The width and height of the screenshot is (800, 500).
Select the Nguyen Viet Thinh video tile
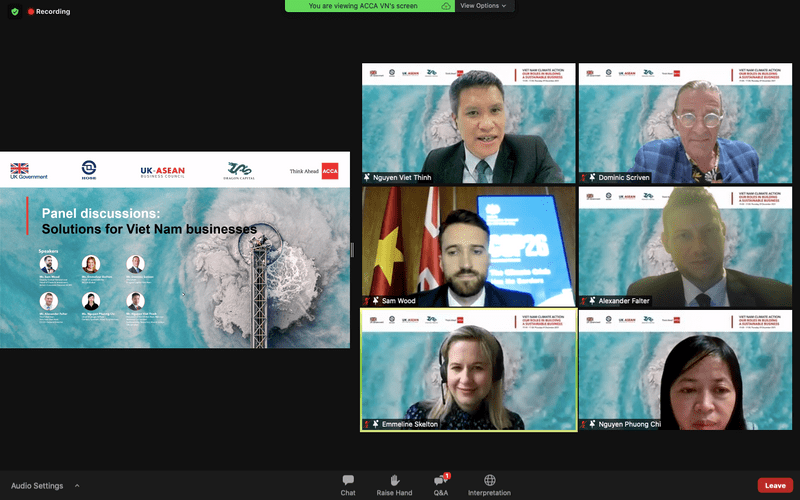pyautogui.click(x=468, y=124)
